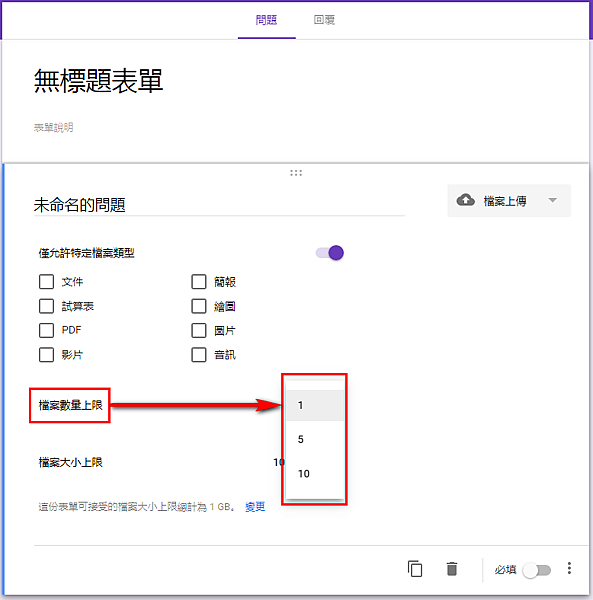
Task: Click the 檔案大小上限 label
Action: pos(71,463)
